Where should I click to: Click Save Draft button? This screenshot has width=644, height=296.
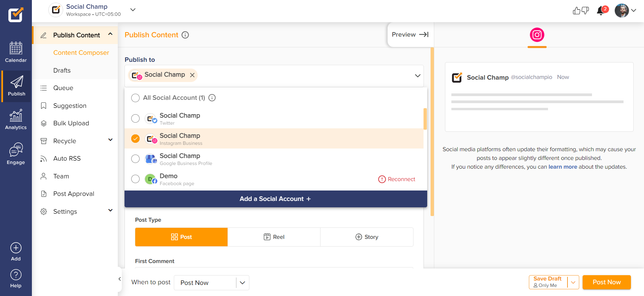point(548,282)
